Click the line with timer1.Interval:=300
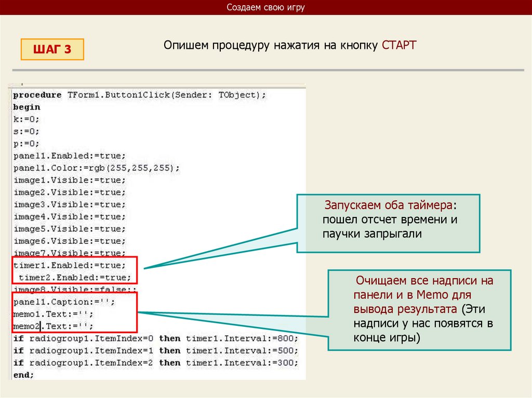This screenshot has height=398, width=532. coord(156,363)
